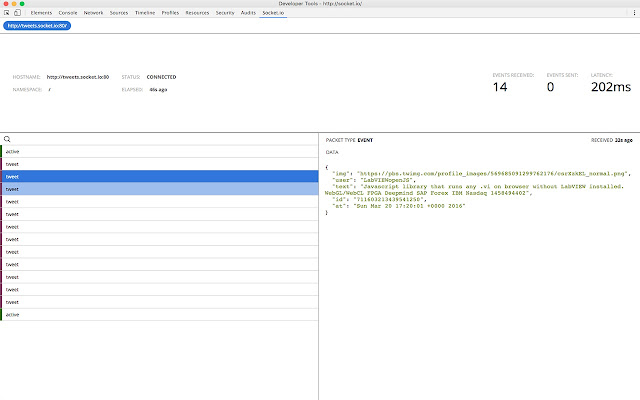Click the search magnifier icon above event list

coord(7,139)
